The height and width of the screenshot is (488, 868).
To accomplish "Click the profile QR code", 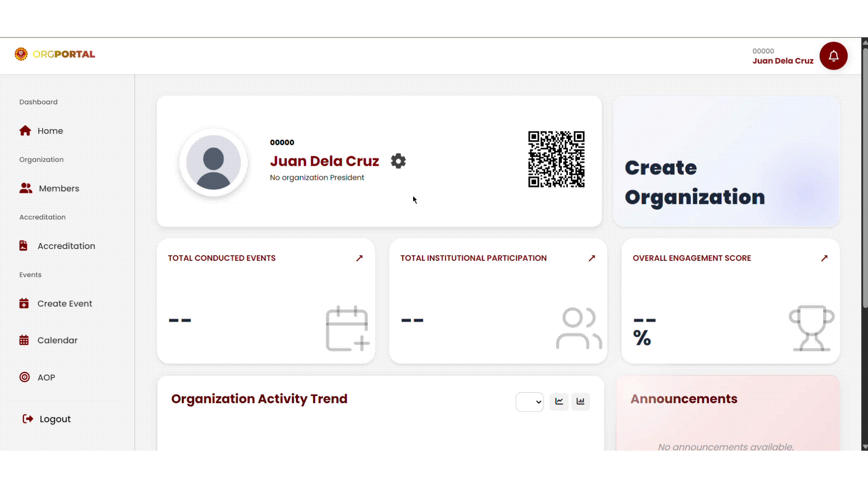I will [556, 159].
